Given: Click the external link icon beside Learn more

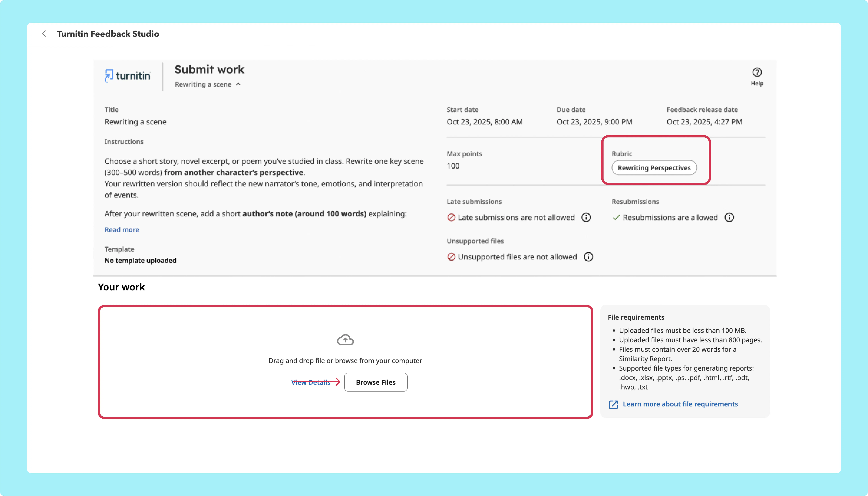Looking at the screenshot, I should point(613,404).
